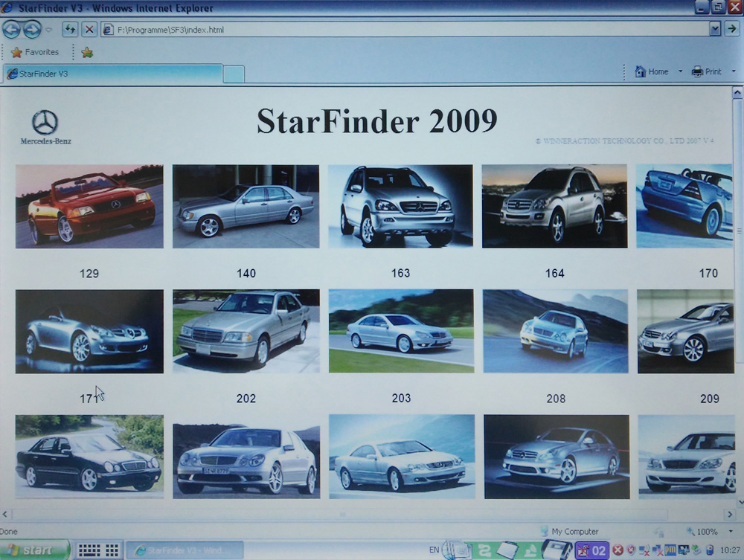Click the model number 163 label
744x560 pixels.
click(x=400, y=273)
